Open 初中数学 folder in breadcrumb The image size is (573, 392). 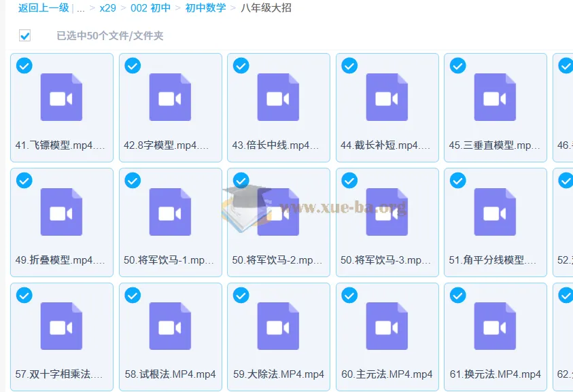tap(205, 9)
